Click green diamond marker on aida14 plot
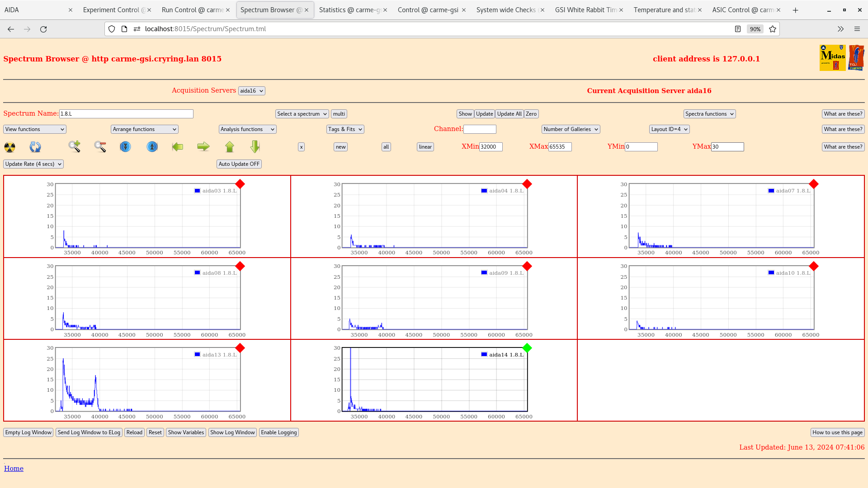The height and width of the screenshot is (488, 868). 527,348
